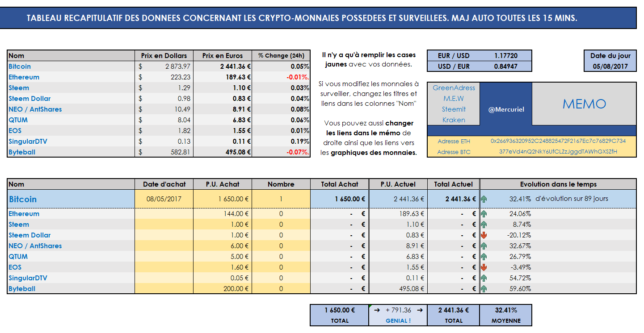Image resolution: width=644 pixels, height=333 pixels.
Task: Click Ethereum in the portfolio table
Action: [x=24, y=214]
